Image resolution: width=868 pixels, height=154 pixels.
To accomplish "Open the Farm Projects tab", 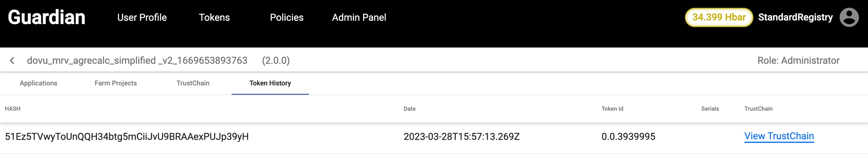I will (116, 83).
